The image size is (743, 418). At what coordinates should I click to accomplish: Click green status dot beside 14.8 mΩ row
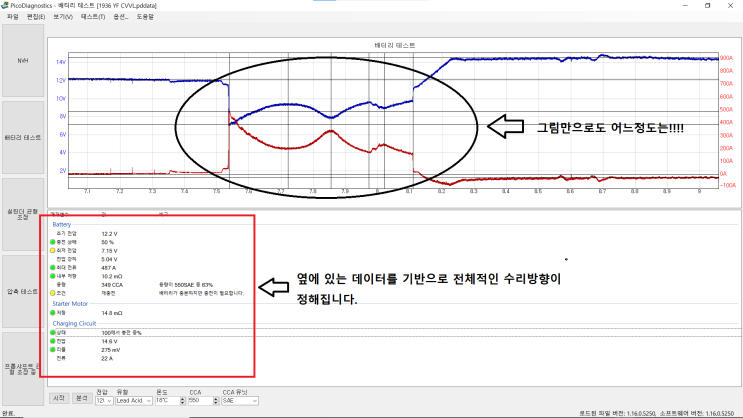point(53,313)
